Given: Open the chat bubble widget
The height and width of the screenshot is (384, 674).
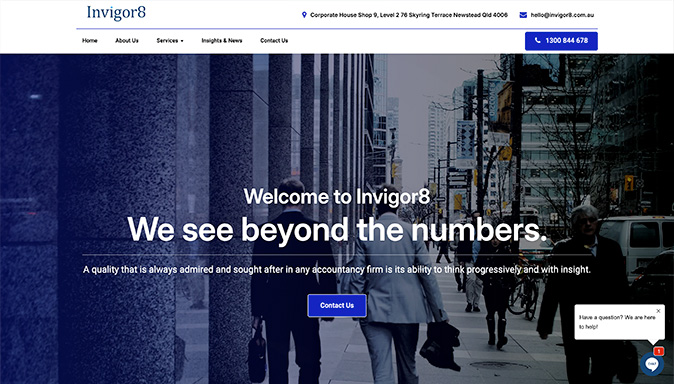Looking at the screenshot, I should click(652, 364).
